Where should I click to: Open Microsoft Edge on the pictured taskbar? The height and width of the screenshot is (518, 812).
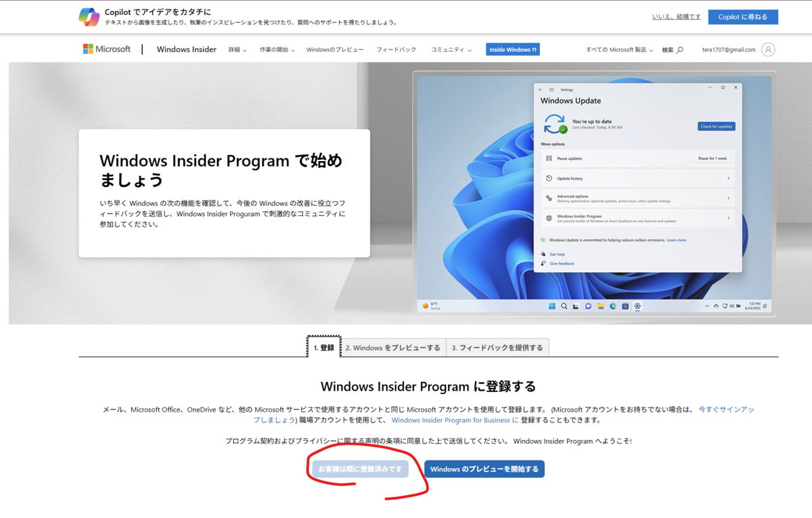click(612, 306)
